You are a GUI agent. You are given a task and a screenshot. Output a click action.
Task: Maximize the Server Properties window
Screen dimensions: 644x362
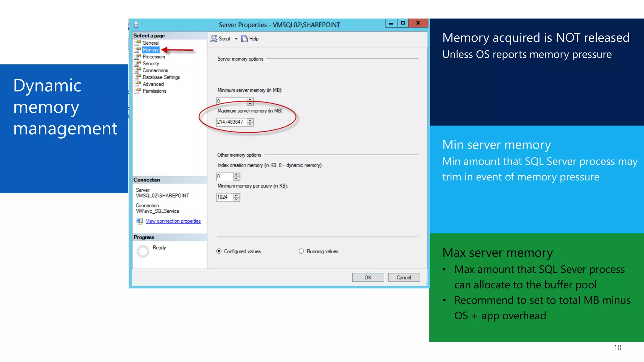[x=403, y=23]
